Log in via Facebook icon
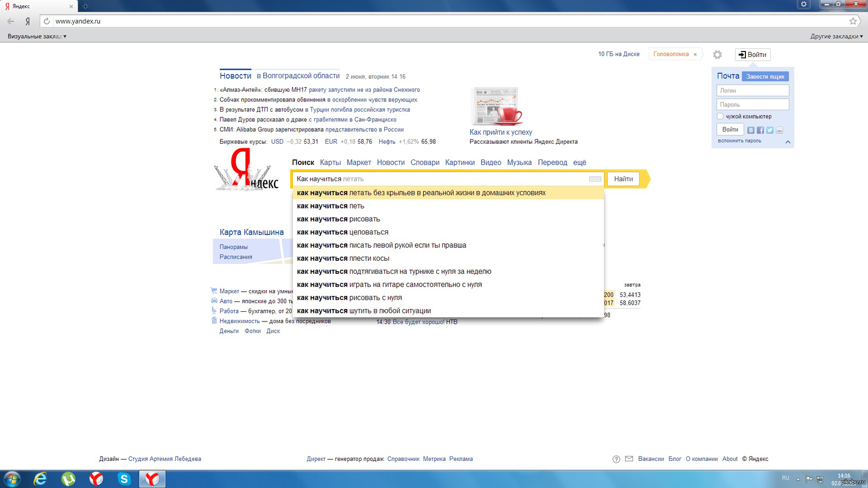The image size is (868, 488). pyautogui.click(x=761, y=130)
